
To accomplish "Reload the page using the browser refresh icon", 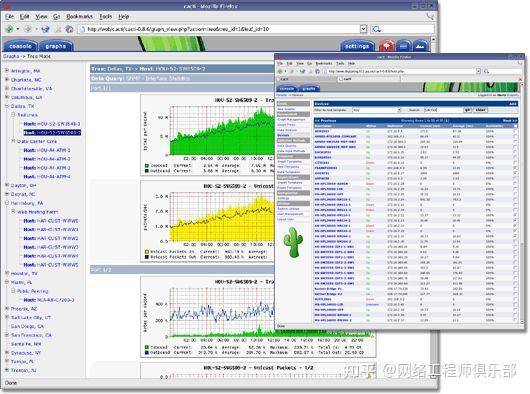I will click(45, 29).
